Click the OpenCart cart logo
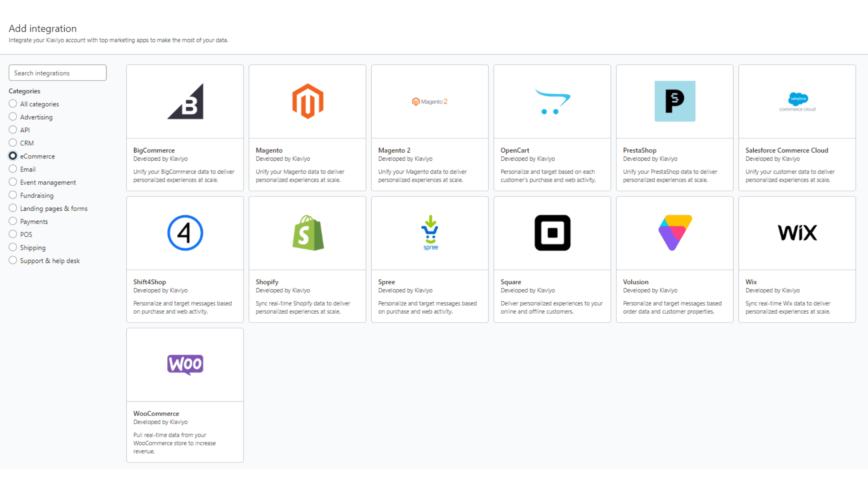868x488 pixels. pyautogui.click(x=553, y=101)
